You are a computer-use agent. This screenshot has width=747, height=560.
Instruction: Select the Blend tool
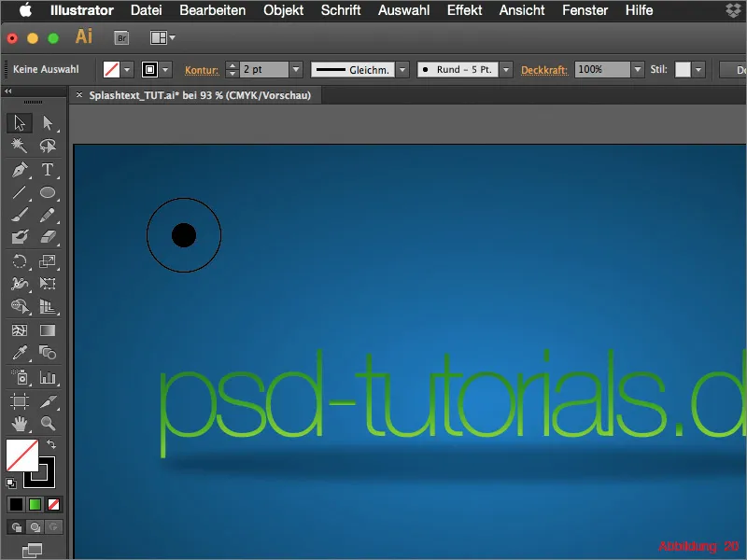click(x=48, y=353)
